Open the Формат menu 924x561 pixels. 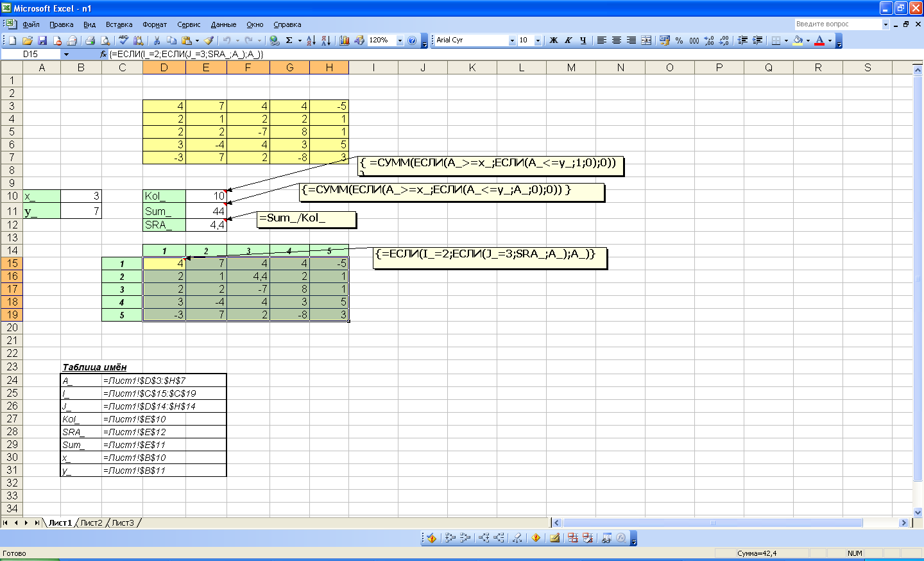155,24
